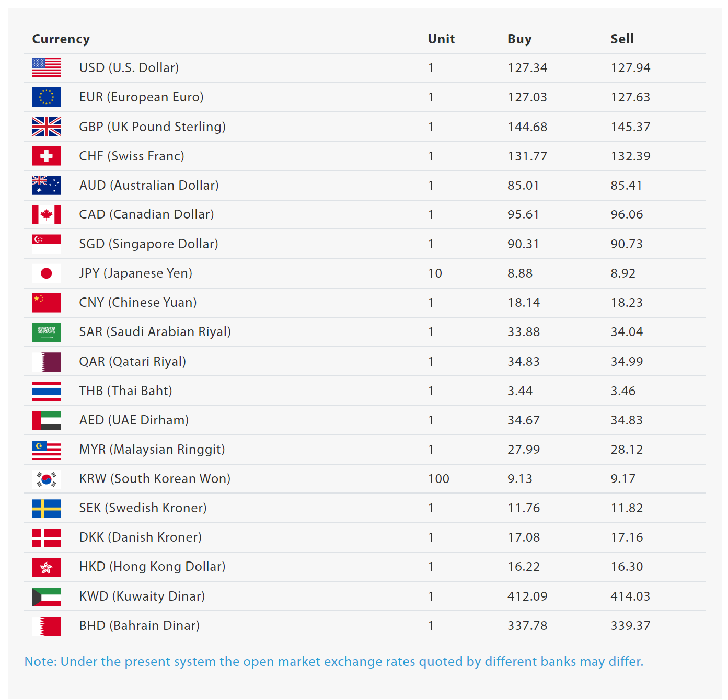Click the Qatar flag icon
The height and width of the screenshot is (700, 728).
47,362
